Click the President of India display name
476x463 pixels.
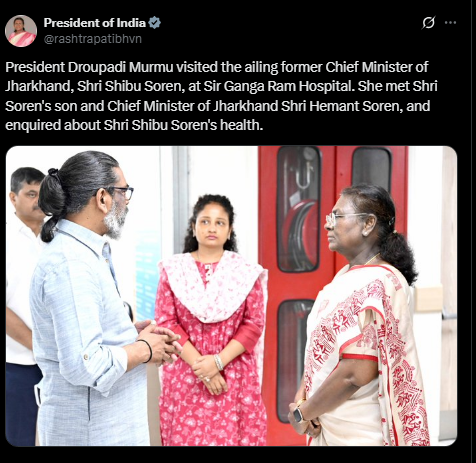pyautogui.click(x=95, y=23)
